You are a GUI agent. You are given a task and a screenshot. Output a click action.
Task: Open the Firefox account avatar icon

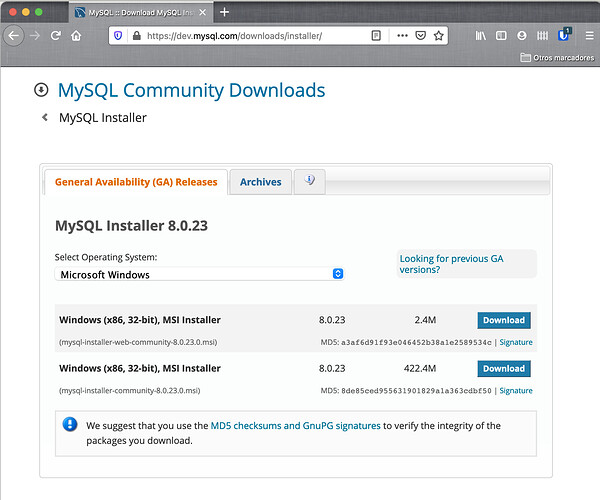pyautogui.click(x=522, y=36)
